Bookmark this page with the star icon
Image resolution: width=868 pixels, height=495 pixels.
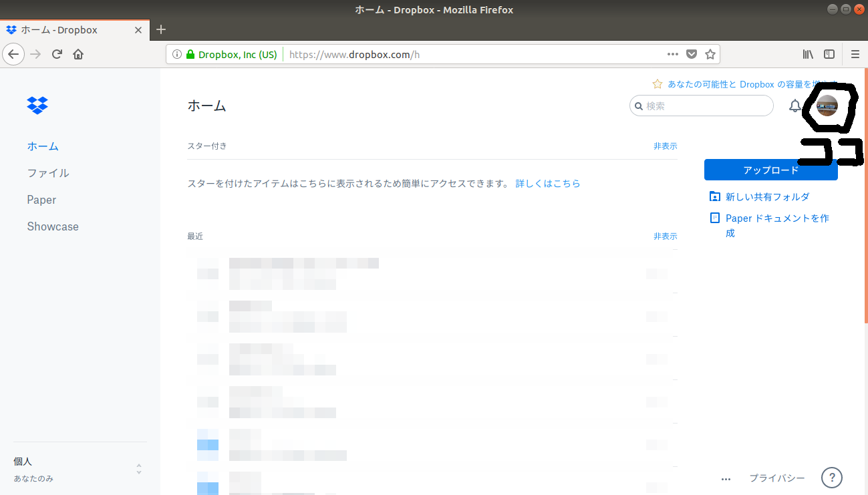pos(710,54)
